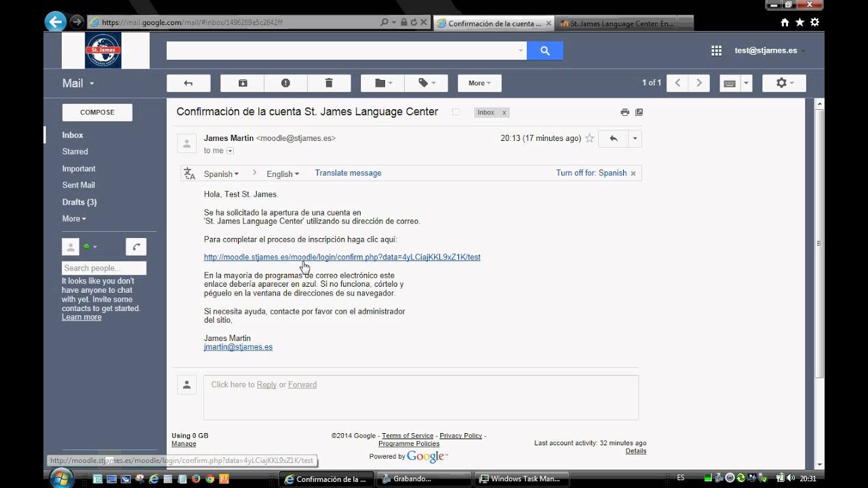Open the IE home page icon

785,22
